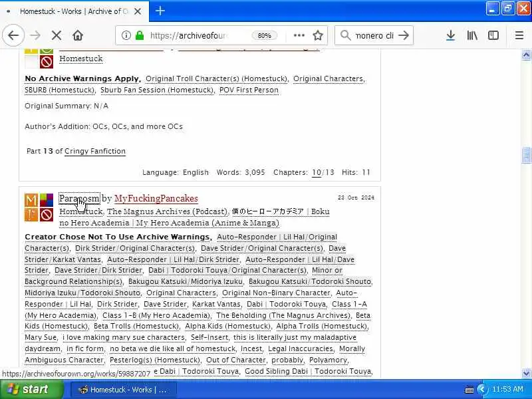532x399 pixels.
Task: Open author MyFuckingPancakes profile
Action: [x=156, y=198]
